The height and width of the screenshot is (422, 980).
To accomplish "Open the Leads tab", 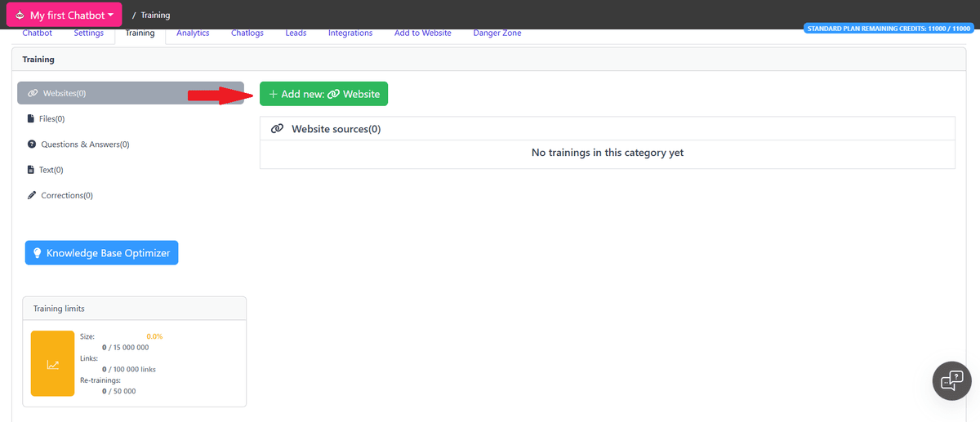I will [296, 33].
